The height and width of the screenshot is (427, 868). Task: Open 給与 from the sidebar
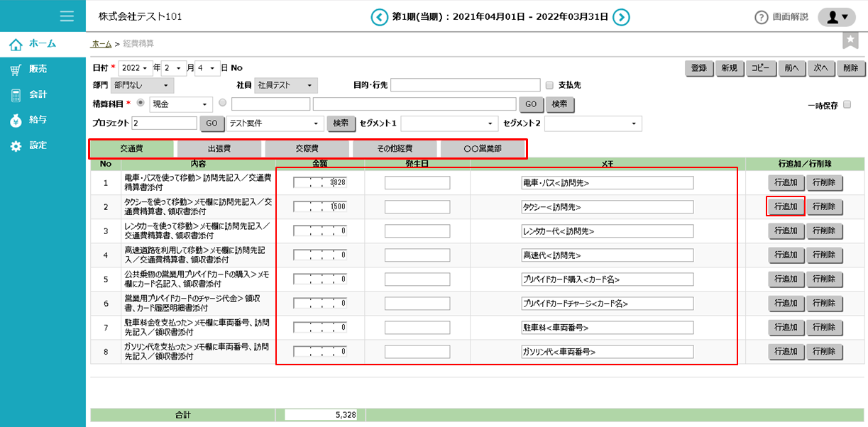coord(38,120)
